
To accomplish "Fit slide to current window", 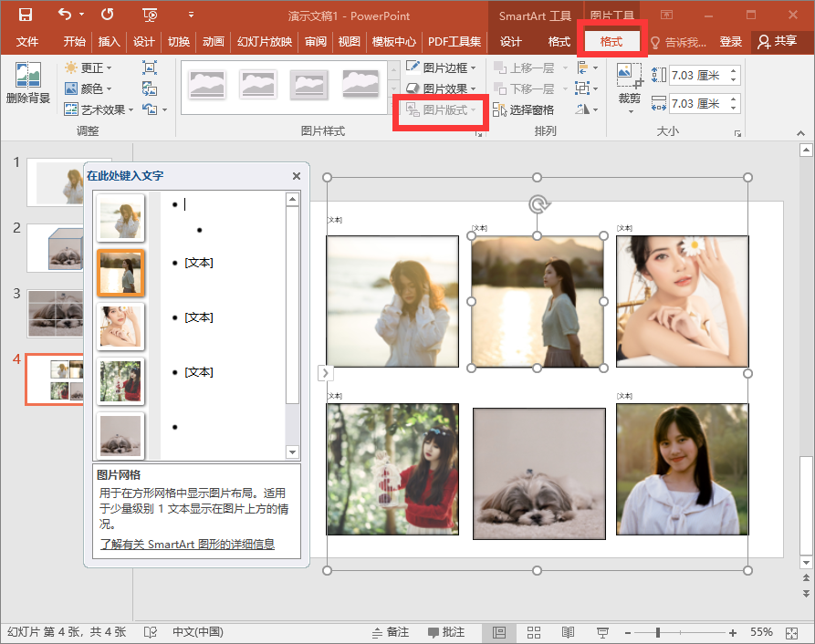I will tap(791, 633).
